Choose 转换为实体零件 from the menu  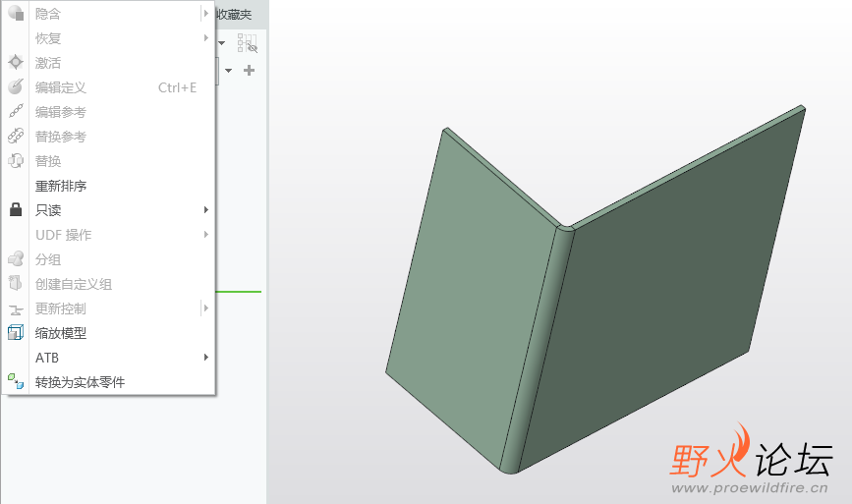[109, 382]
